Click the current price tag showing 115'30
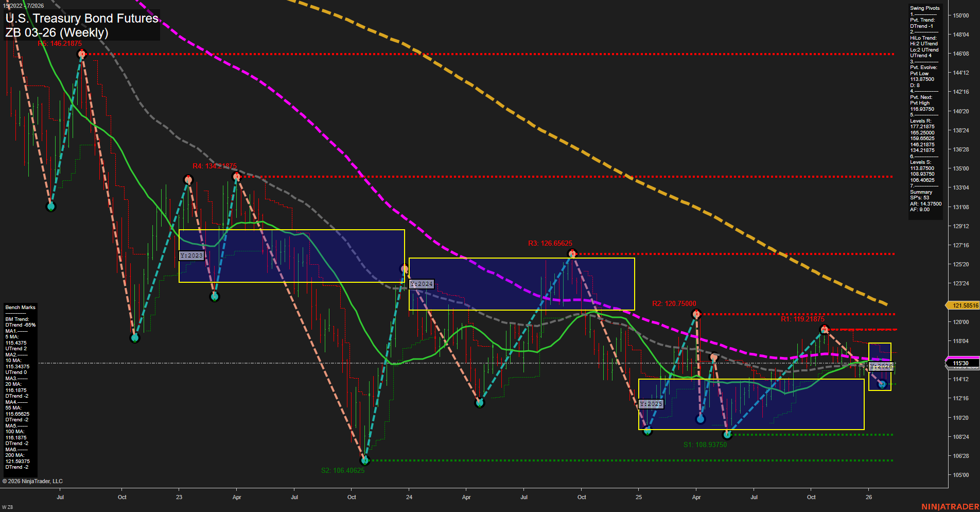 click(x=961, y=363)
